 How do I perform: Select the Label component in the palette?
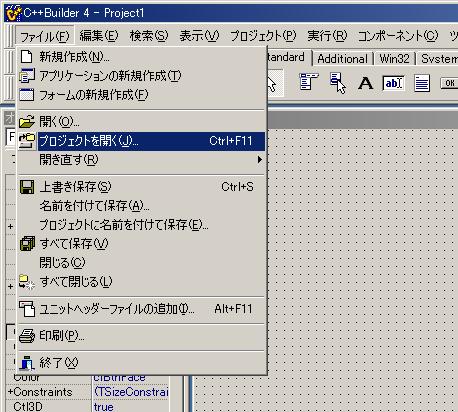click(x=365, y=83)
